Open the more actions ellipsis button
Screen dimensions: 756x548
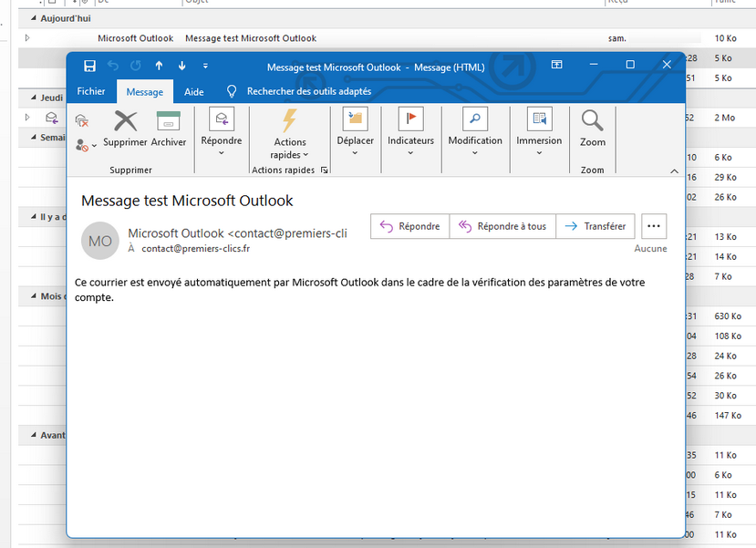(654, 226)
